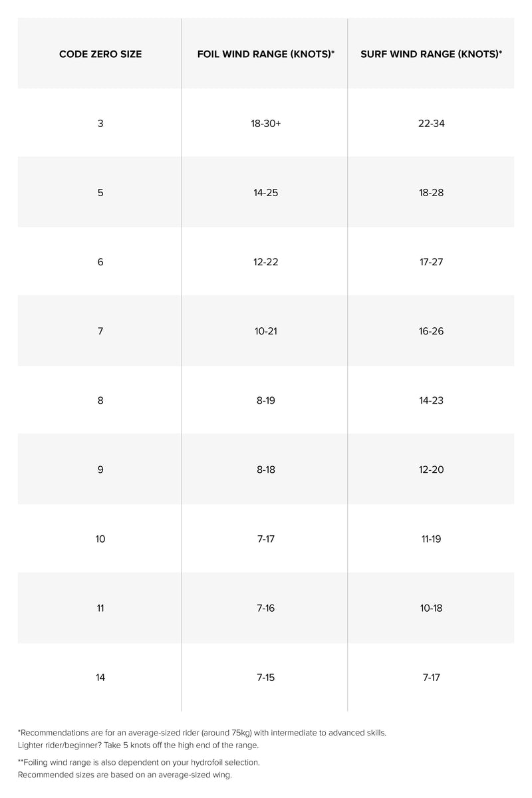The image size is (532, 798).
Task: Select the size 5 cell
Action: [100, 193]
